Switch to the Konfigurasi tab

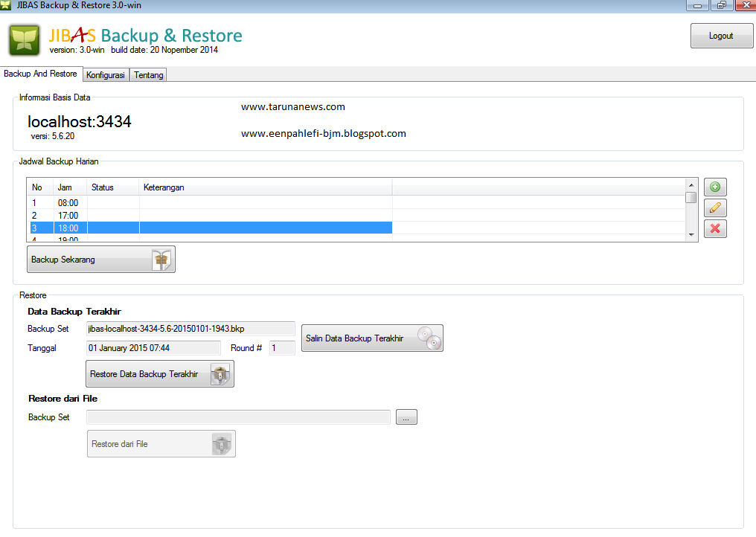106,74
